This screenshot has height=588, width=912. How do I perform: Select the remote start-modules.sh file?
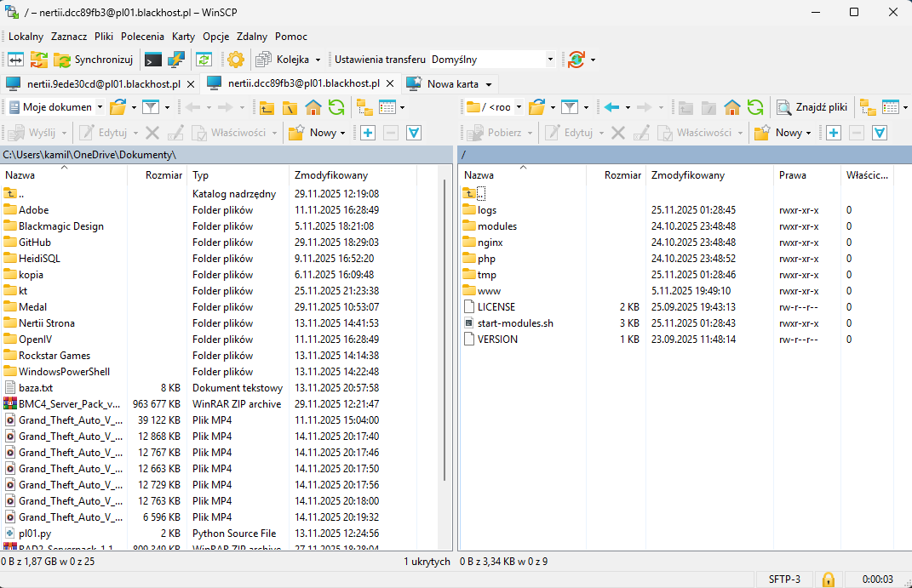point(515,323)
